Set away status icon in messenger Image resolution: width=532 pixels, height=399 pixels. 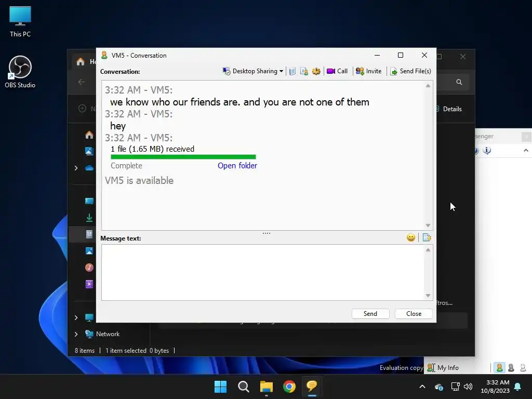[523, 367]
